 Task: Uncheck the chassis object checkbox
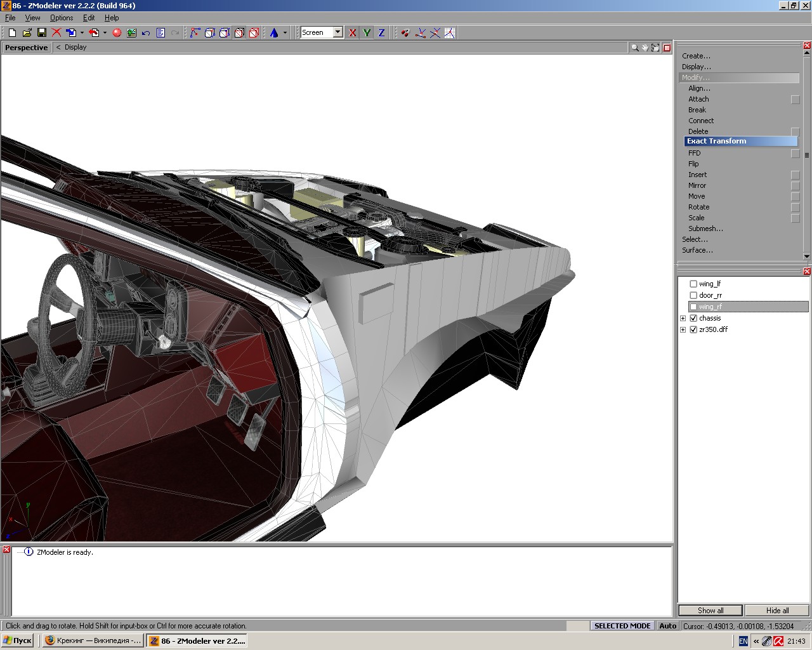[x=693, y=318]
